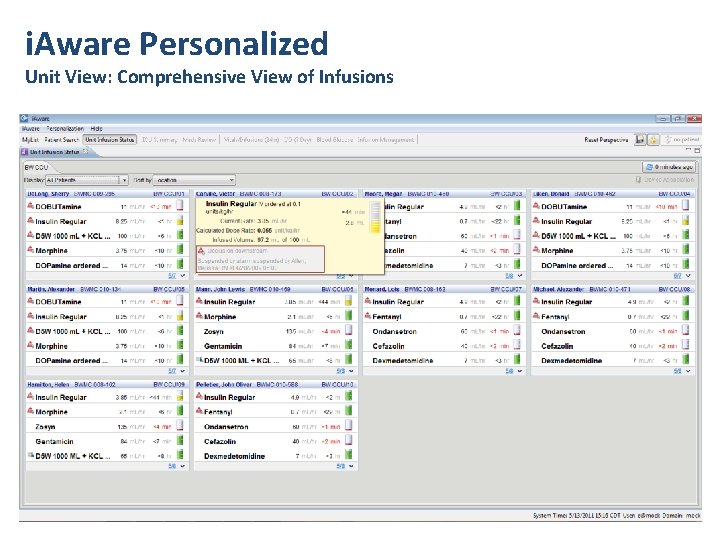
Task: Expand infusion list for Martin, Alexander
Action: [x=183, y=371]
